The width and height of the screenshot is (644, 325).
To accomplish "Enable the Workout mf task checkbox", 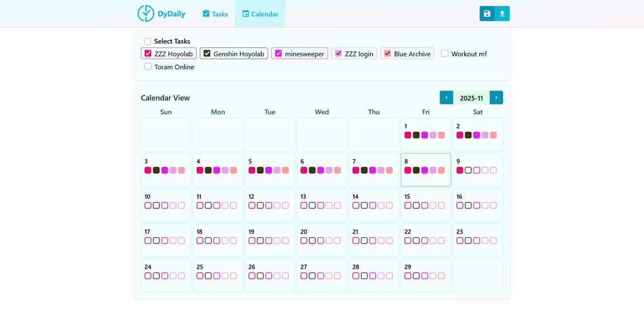I will [x=445, y=54].
